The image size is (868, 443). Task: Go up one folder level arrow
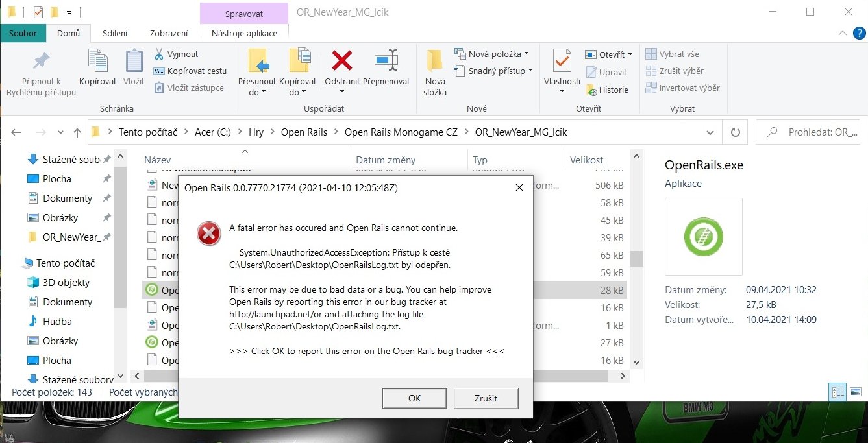[77, 132]
